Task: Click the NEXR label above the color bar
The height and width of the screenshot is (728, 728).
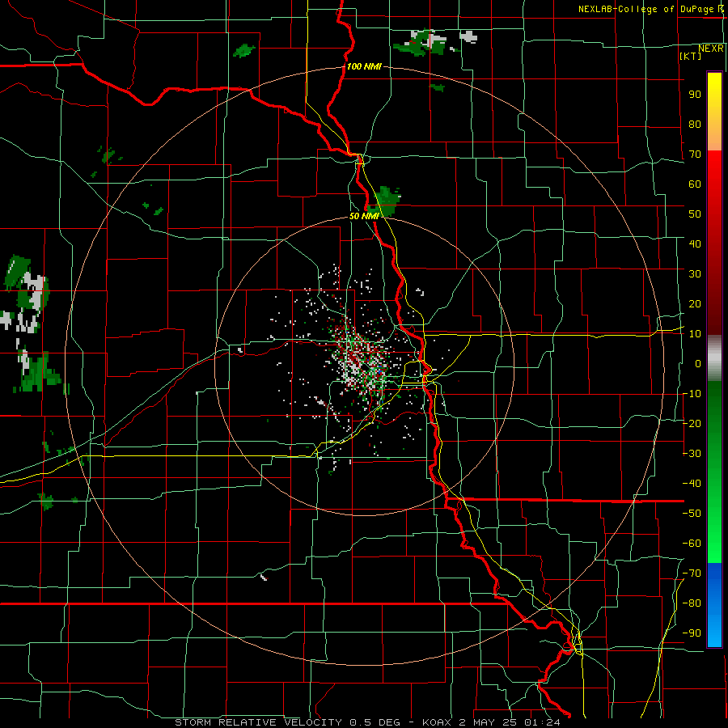Action: click(x=711, y=49)
